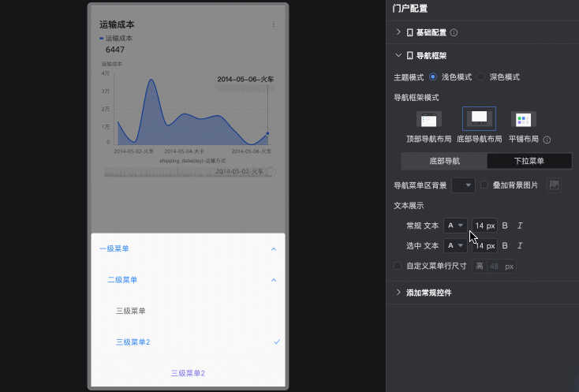Open the 导航菜单区背景 color dropdown

click(x=463, y=185)
